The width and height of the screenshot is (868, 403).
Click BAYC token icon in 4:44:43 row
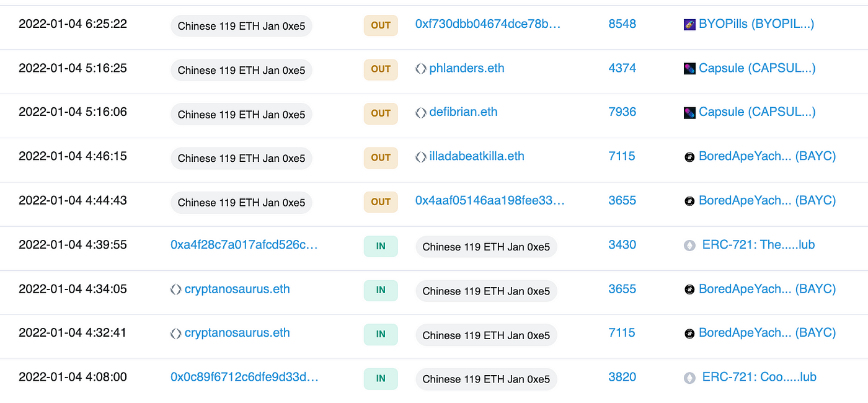point(689,201)
